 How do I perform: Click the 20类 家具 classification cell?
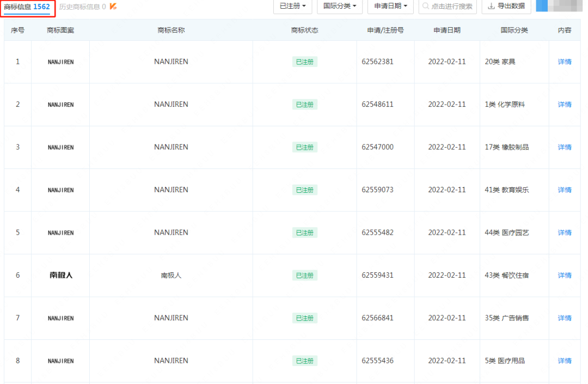500,62
